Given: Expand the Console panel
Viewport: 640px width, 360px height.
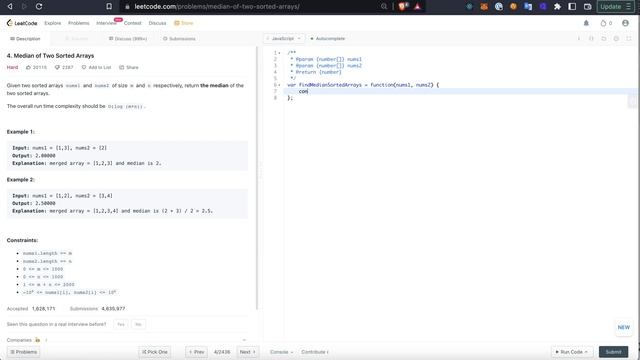Looking at the screenshot, I should point(281,352).
